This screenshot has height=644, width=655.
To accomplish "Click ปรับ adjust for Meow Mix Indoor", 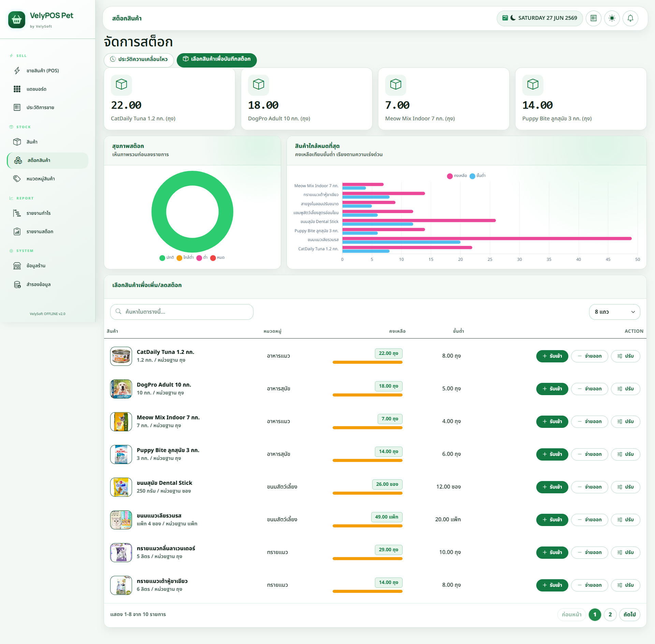I will coord(625,421).
